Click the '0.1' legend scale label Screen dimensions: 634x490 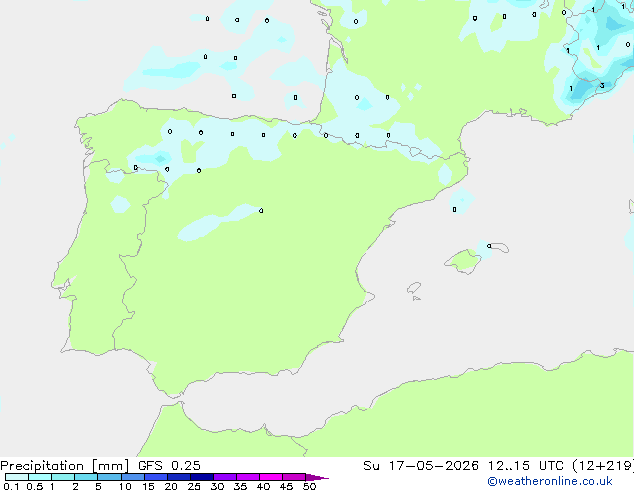click(x=11, y=486)
